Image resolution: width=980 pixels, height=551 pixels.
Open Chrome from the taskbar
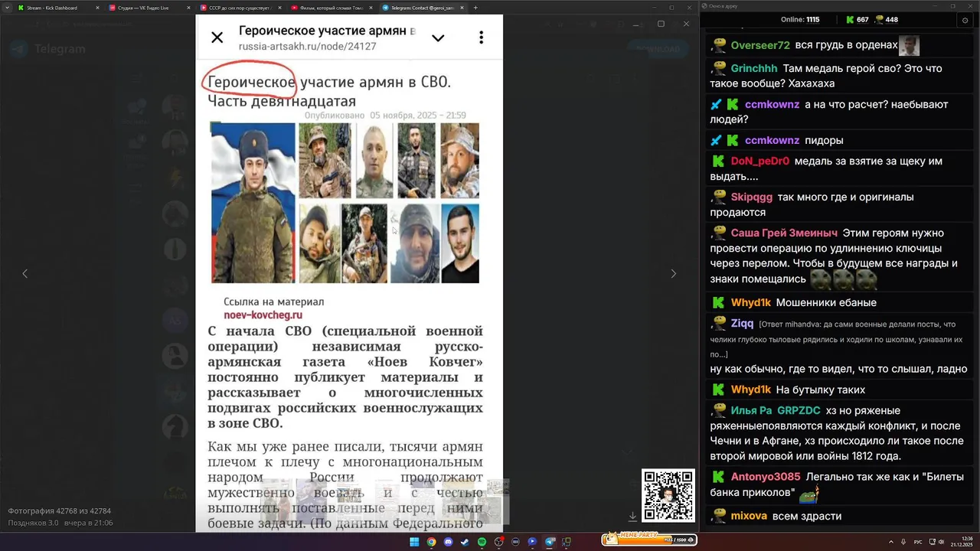[431, 542]
